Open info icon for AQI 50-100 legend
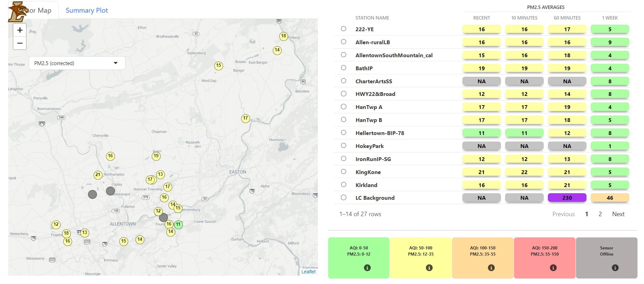 coord(429,268)
